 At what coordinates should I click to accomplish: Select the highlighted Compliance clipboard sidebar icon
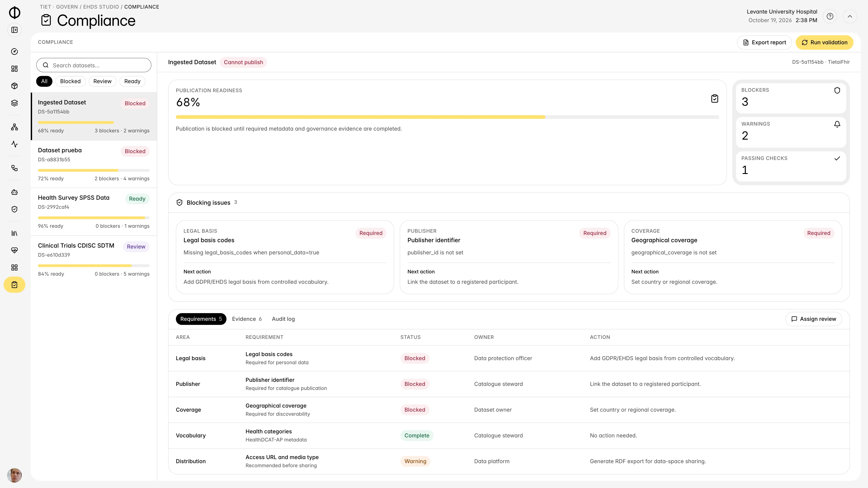point(14,285)
